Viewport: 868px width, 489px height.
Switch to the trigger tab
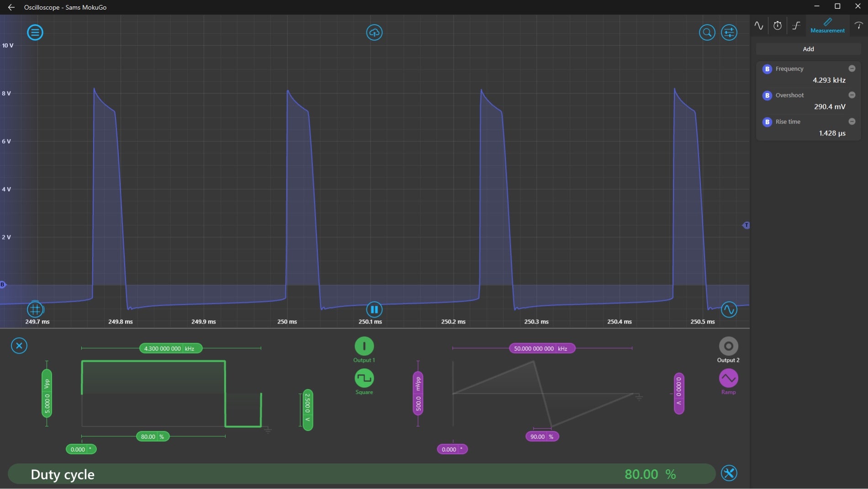click(796, 25)
